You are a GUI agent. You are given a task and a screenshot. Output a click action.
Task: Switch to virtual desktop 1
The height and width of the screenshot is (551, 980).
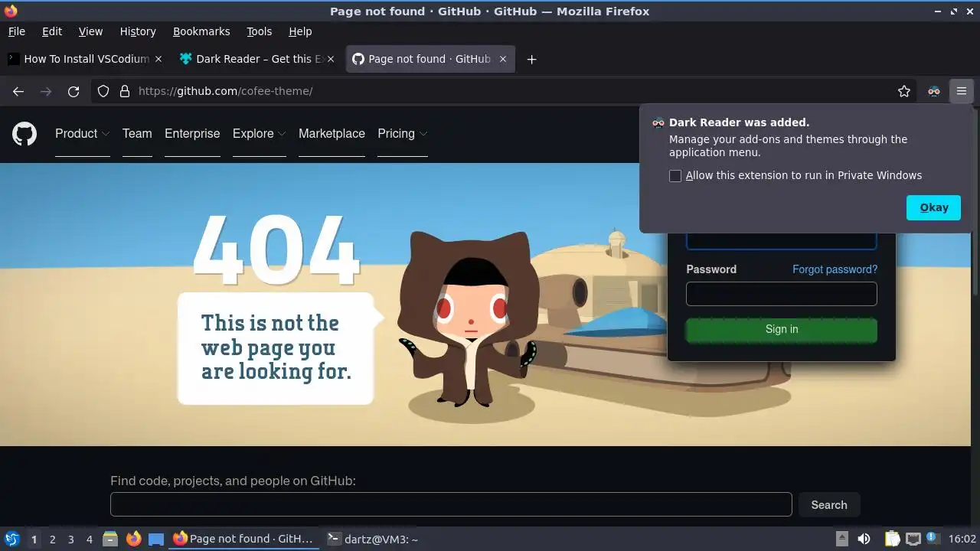(x=34, y=539)
